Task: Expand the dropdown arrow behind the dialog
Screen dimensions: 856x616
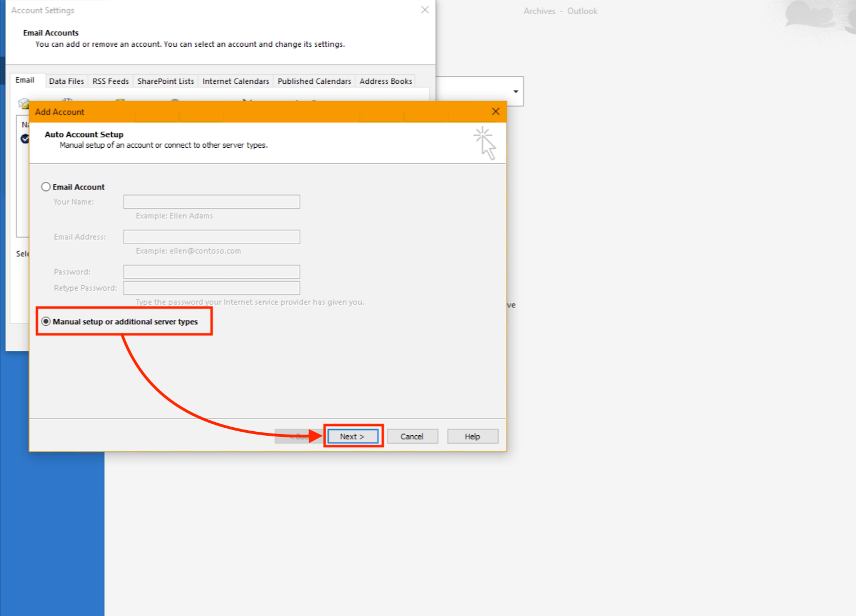Action: tap(515, 92)
